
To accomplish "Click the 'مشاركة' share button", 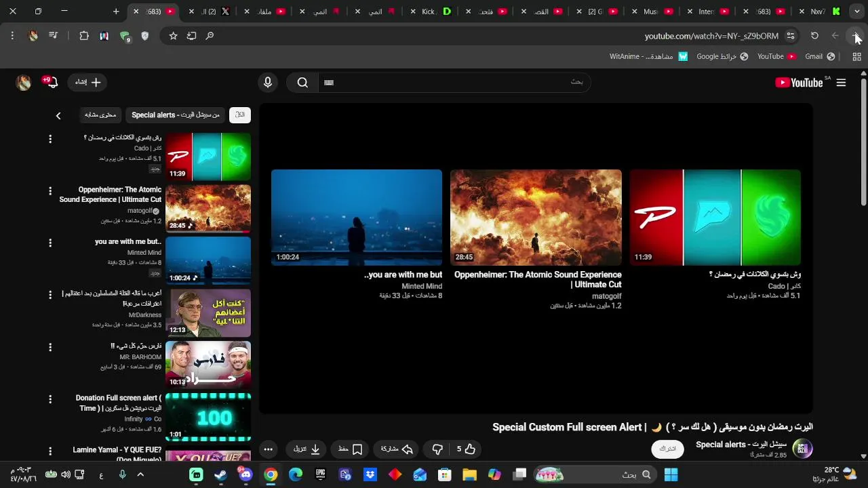I will pos(397,449).
